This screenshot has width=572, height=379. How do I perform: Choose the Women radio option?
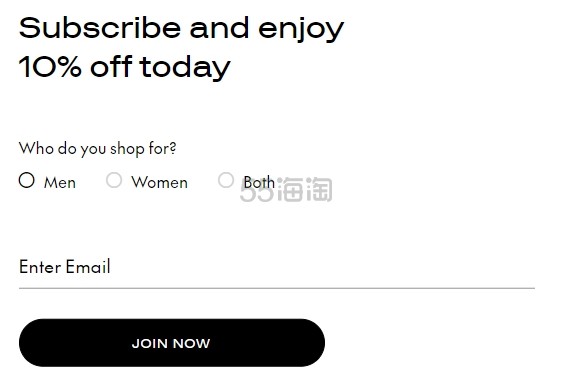coord(114,180)
